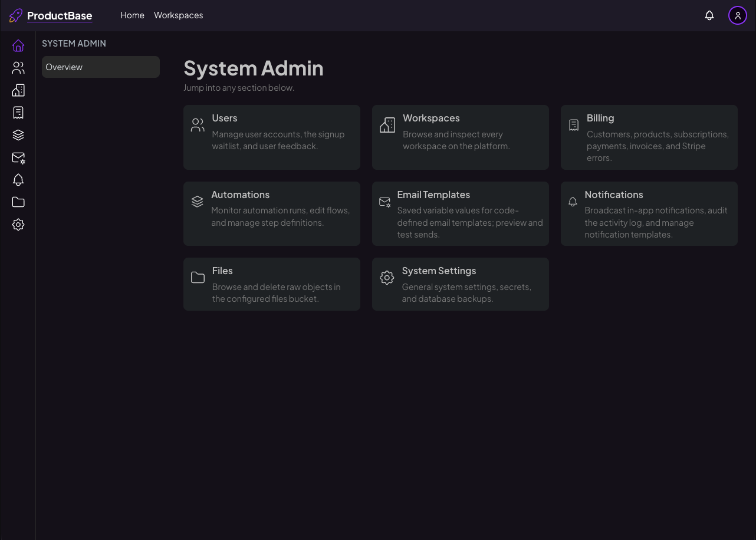Open the Workspaces card title

(x=431, y=118)
